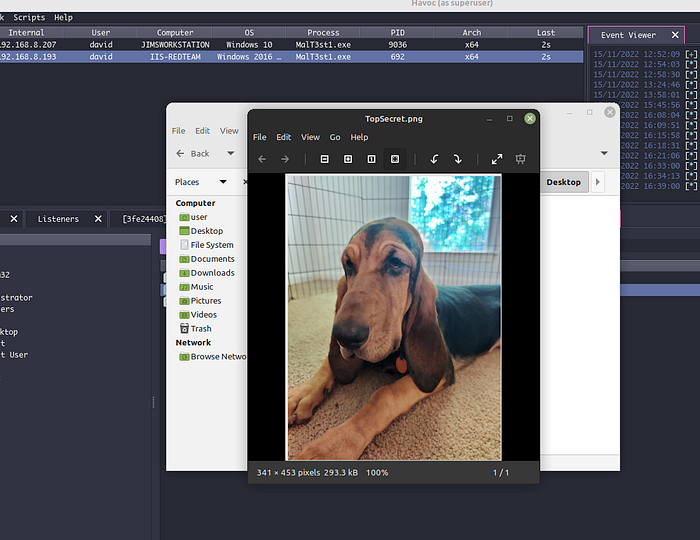Zoom in the TopSecret.png image

[348, 159]
